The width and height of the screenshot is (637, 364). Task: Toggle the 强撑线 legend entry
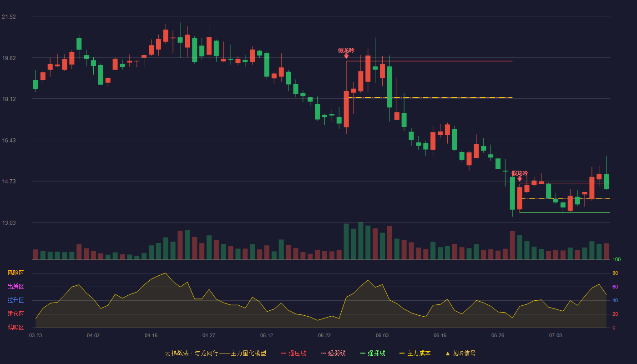pos(373,353)
